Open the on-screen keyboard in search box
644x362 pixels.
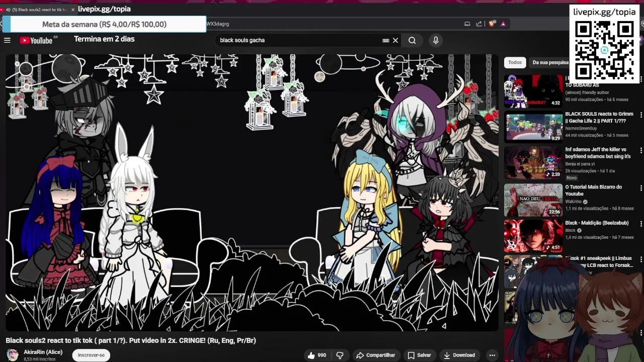coord(386,40)
